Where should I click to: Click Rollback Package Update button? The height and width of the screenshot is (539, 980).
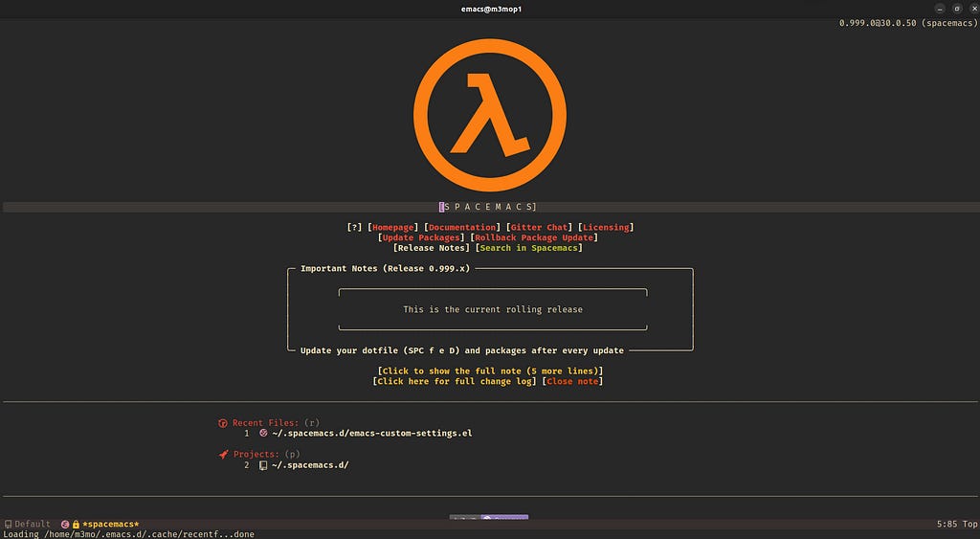(534, 237)
